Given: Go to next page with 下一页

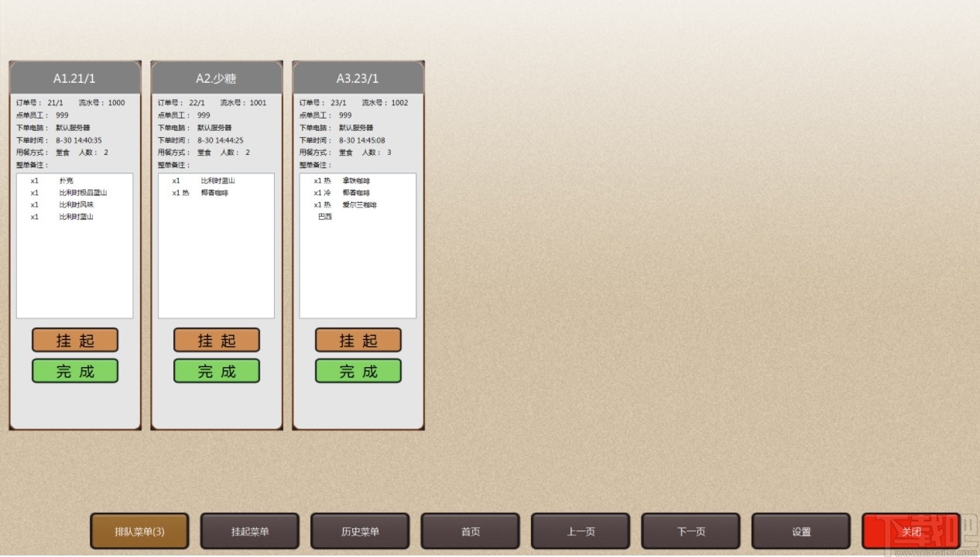Looking at the screenshot, I should pos(690,531).
